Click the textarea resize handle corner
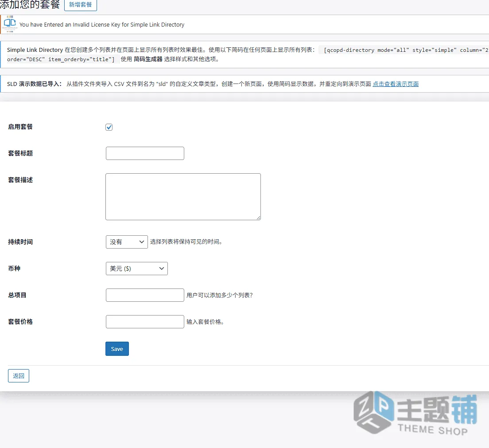489x448 pixels. pyautogui.click(x=259, y=218)
